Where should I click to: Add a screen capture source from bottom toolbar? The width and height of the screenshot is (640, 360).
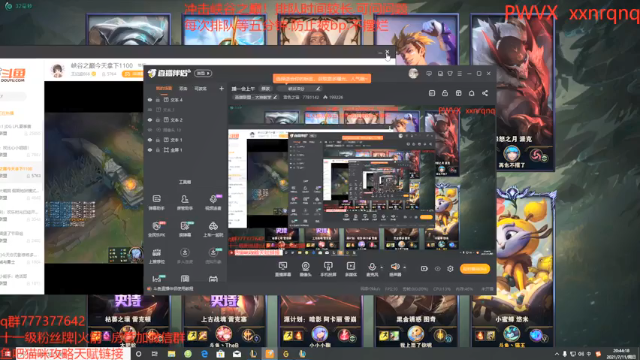point(283,269)
